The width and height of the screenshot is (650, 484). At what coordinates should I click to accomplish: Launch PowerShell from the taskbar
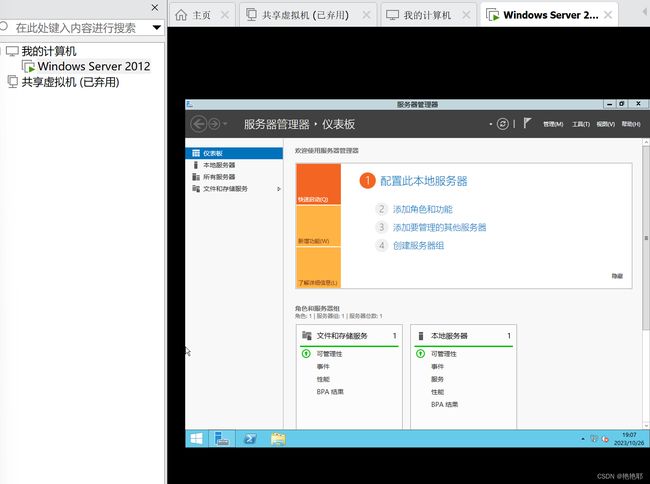[x=250, y=438]
